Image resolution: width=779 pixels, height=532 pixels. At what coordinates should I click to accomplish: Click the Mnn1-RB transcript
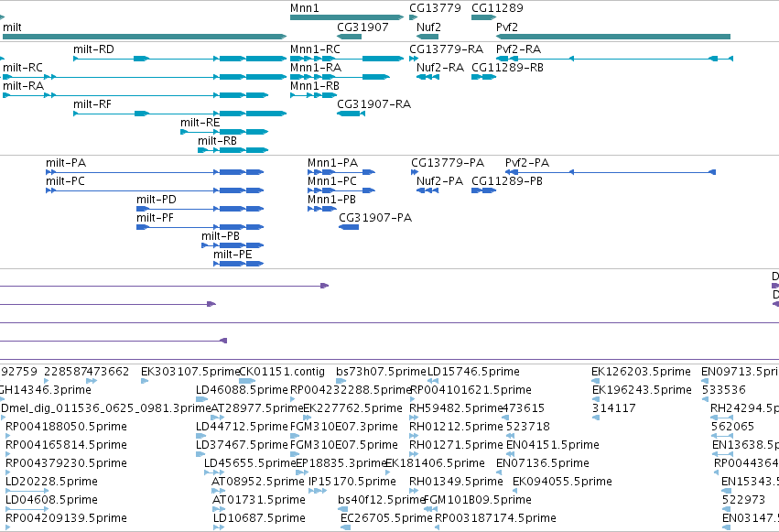click(313, 95)
